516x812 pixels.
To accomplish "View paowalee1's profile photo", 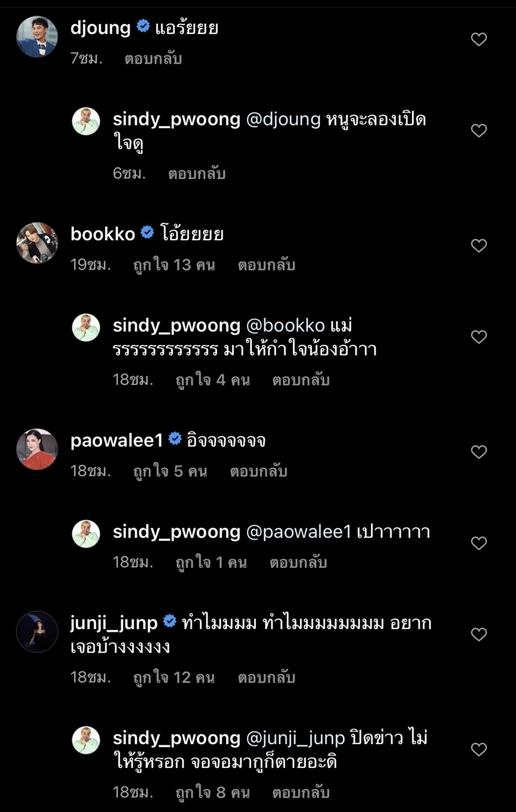I will point(37,449).
